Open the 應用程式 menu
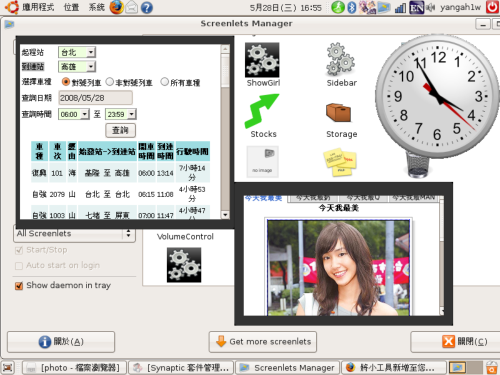 click(x=38, y=7)
